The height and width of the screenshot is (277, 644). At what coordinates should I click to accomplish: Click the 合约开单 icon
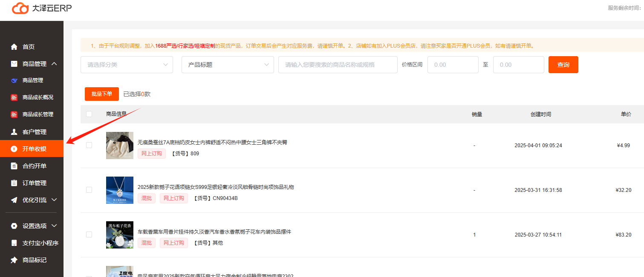(x=14, y=166)
